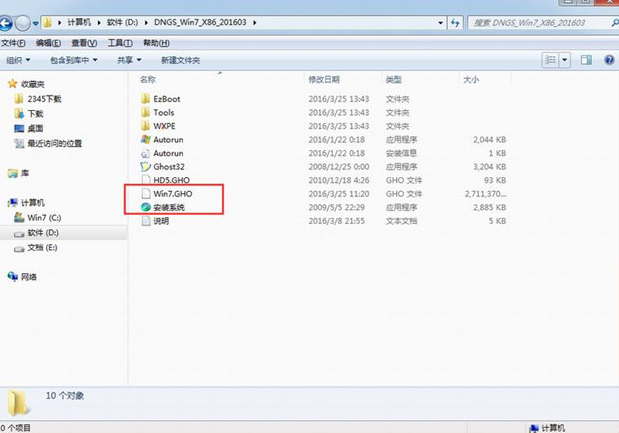Expand the 包含到库中 dropdown

[73, 60]
